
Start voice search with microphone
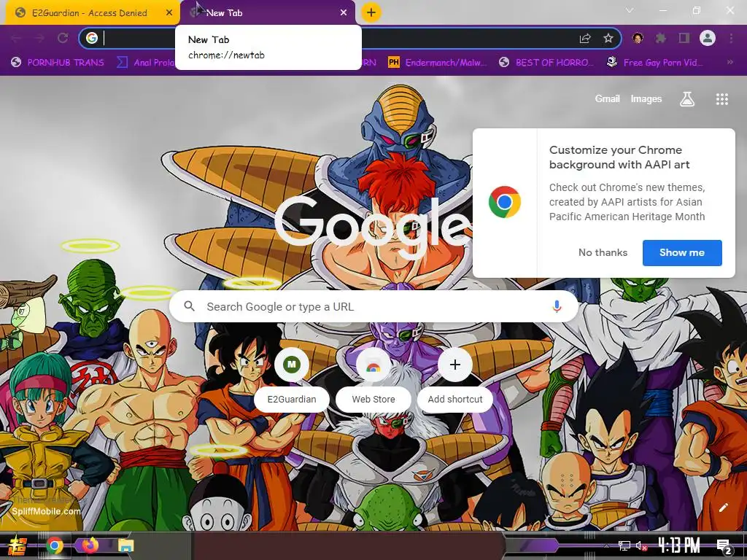(x=557, y=307)
